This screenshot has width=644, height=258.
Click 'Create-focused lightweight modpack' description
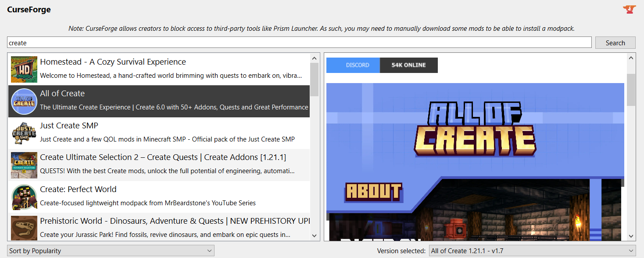coord(148,203)
